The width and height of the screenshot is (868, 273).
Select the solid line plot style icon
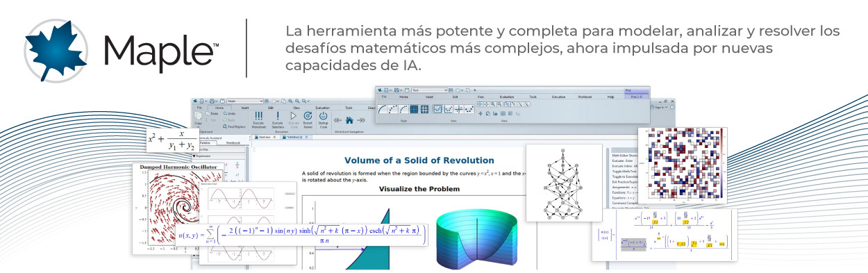(x=383, y=109)
